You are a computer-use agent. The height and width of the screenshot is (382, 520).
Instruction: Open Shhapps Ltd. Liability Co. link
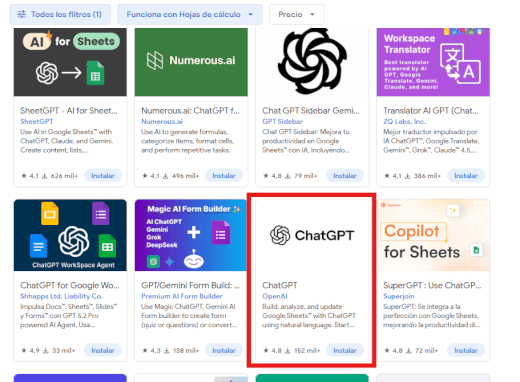click(x=61, y=296)
